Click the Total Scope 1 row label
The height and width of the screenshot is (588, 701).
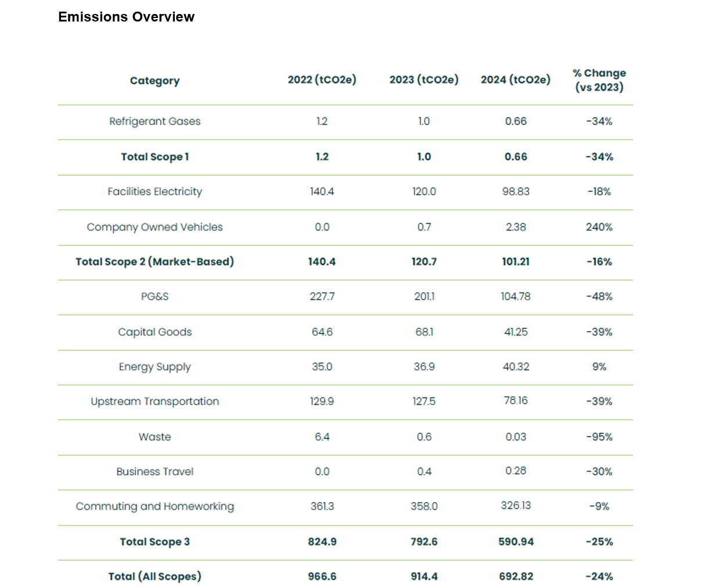coord(154,157)
